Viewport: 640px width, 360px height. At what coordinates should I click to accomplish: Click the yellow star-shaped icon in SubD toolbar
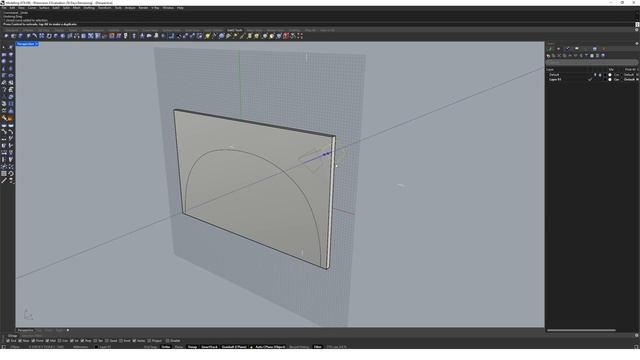coord(207,36)
